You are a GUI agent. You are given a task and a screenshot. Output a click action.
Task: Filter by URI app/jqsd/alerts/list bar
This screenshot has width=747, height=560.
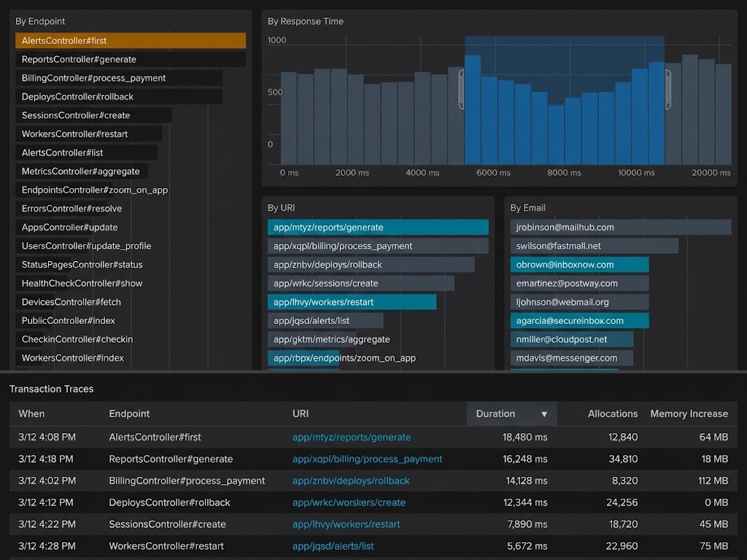coord(325,320)
